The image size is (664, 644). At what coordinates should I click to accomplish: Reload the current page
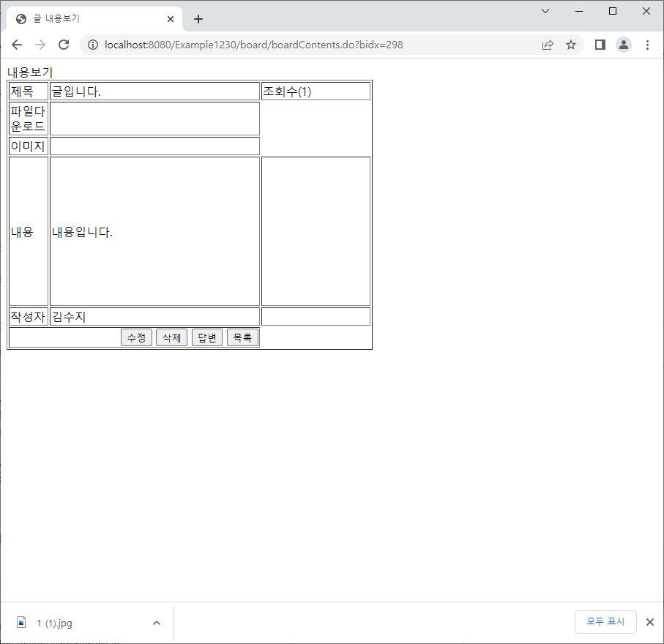point(64,45)
